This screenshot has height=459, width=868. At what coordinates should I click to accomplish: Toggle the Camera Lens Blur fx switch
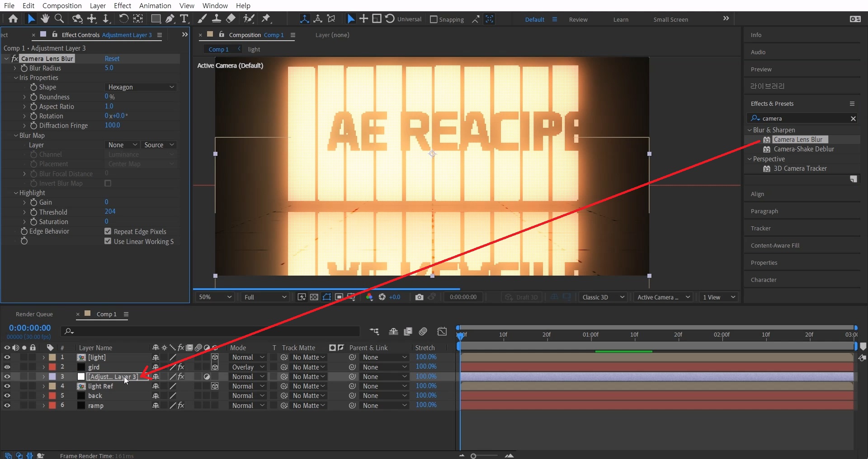tap(14, 59)
